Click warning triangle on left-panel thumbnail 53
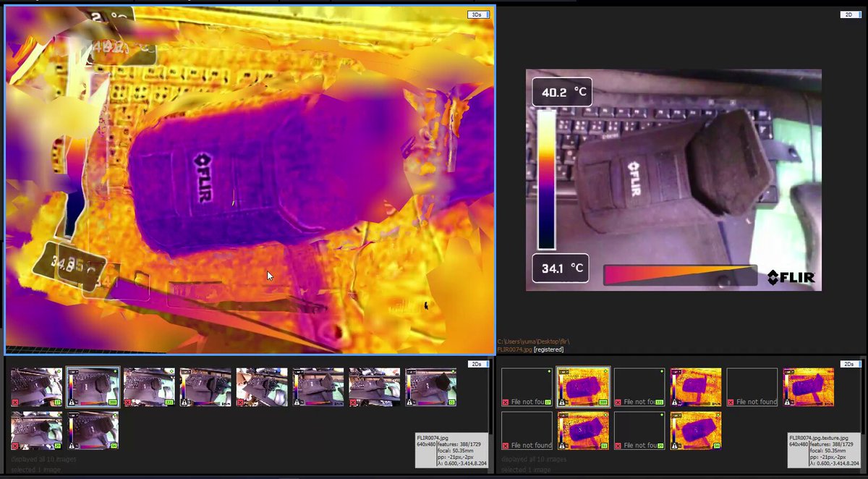The width and height of the screenshot is (868, 479). tap(410, 402)
